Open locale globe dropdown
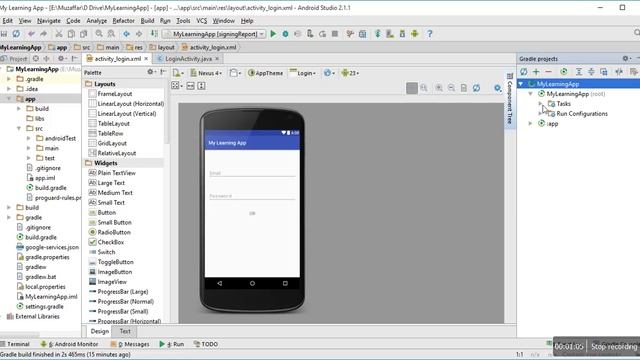This screenshot has height=360, width=640. [x=329, y=73]
